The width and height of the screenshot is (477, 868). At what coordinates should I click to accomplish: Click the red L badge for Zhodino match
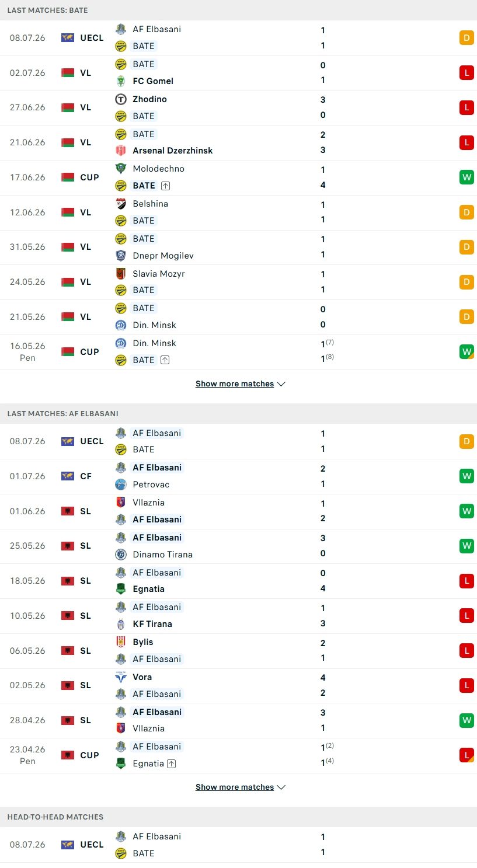click(x=466, y=107)
